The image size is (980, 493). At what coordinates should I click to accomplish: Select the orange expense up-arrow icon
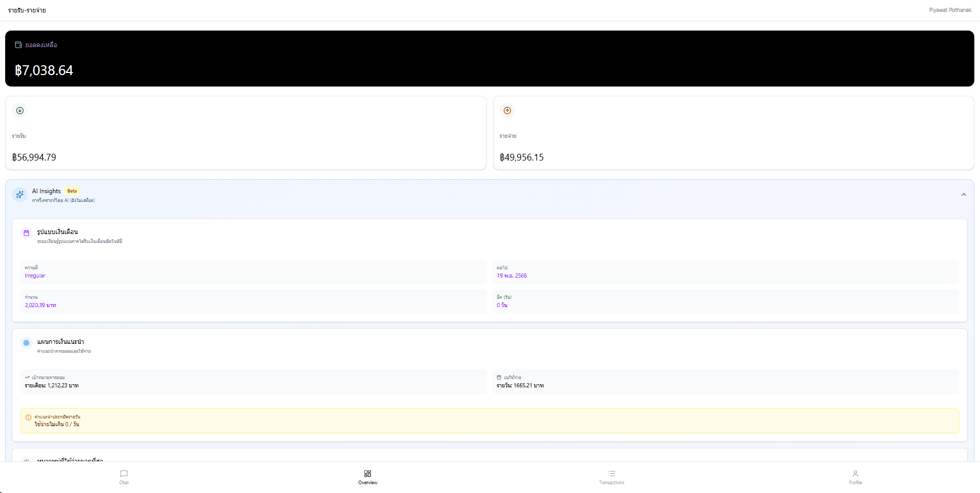coord(507,110)
